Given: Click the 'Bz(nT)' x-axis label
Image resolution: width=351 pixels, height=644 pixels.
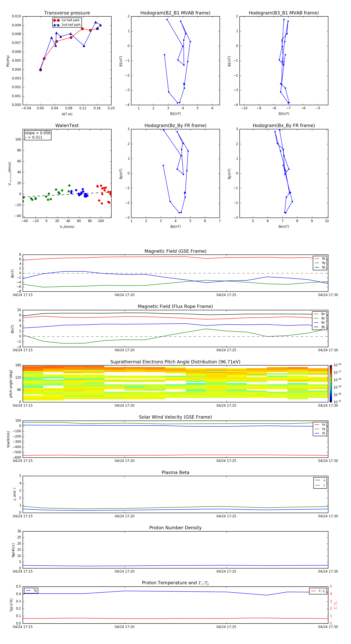Looking at the screenshot, I should (x=175, y=227).
